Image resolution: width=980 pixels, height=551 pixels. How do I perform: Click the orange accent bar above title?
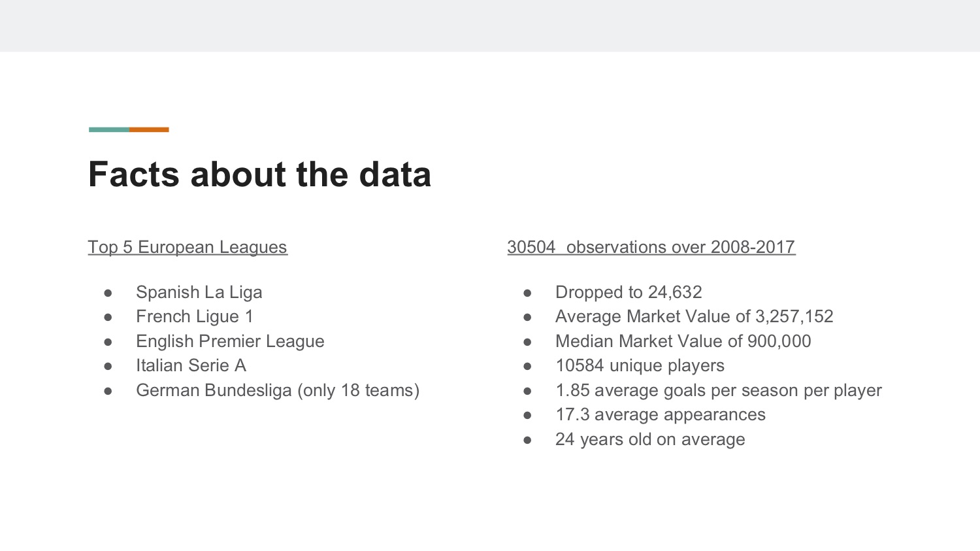pyautogui.click(x=149, y=129)
